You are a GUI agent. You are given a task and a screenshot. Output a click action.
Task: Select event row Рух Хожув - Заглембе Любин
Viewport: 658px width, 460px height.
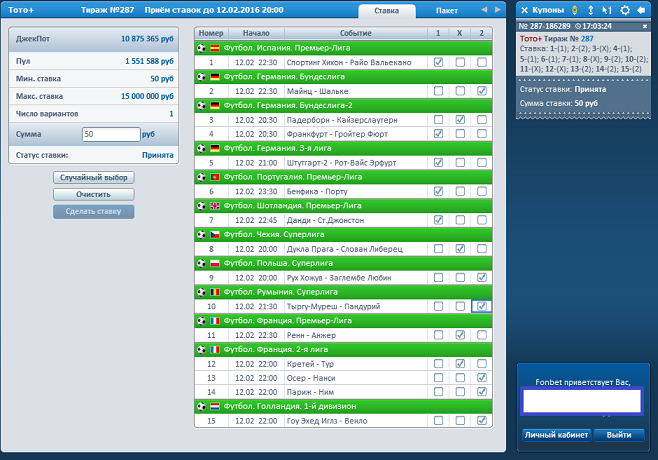pyautogui.click(x=343, y=277)
